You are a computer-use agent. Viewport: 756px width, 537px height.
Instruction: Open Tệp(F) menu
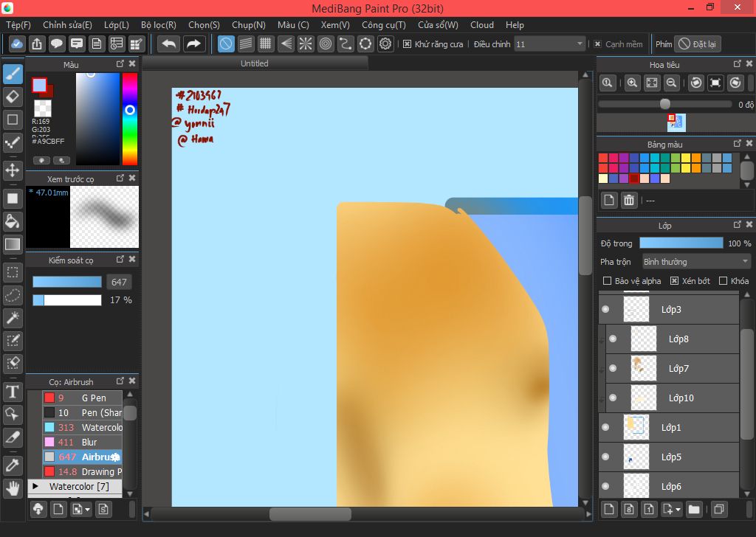coord(18,25)
